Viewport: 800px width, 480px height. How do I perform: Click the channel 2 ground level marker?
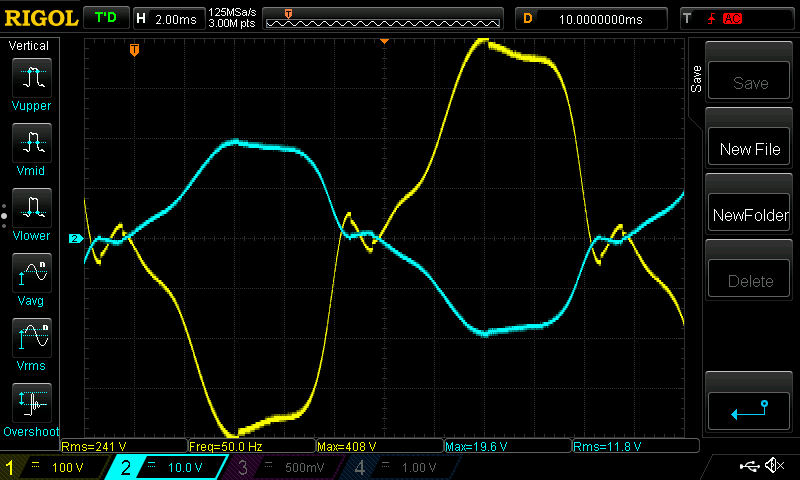point(76,238)
